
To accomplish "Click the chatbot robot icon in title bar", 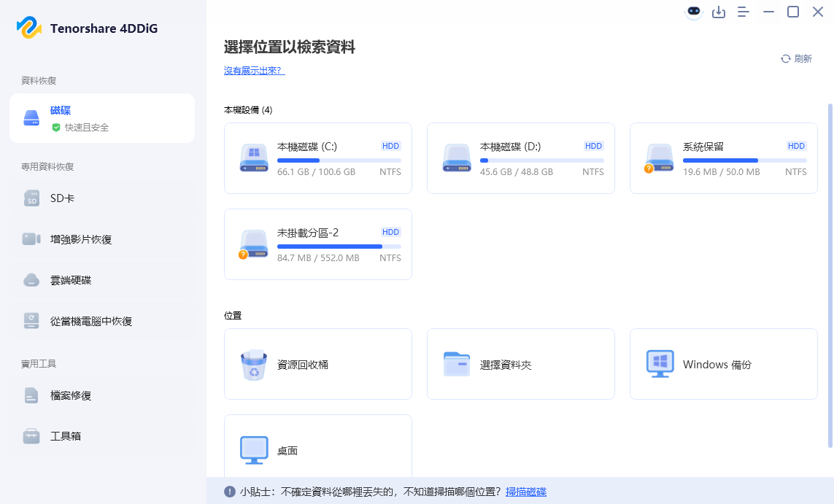I will [x=693, y=12].
